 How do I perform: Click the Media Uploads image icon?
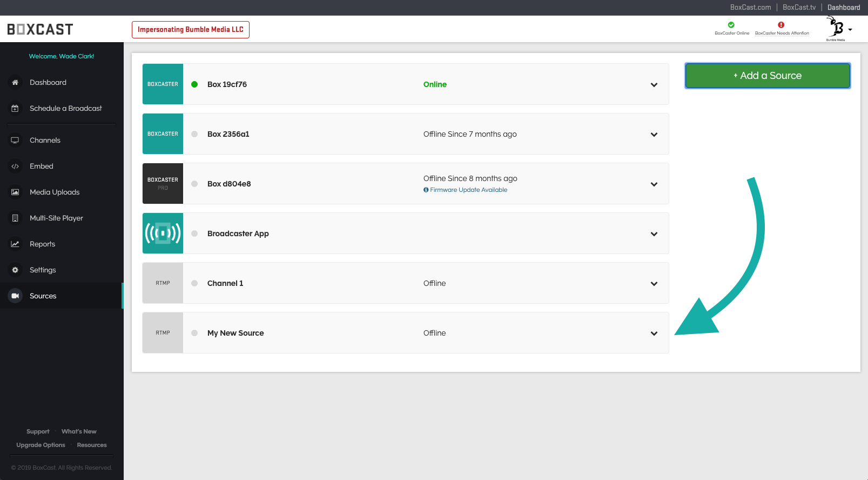(x=15, y=192)
